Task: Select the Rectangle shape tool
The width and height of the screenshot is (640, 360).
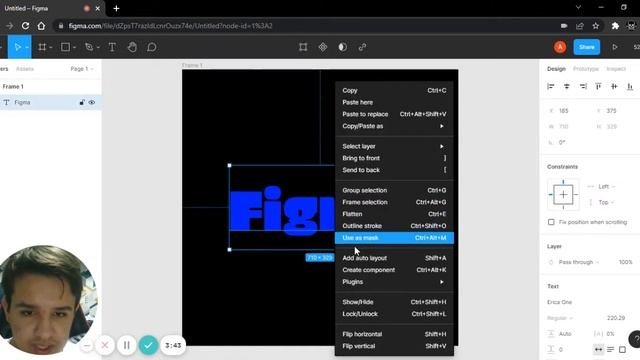Action: [65, 47]
